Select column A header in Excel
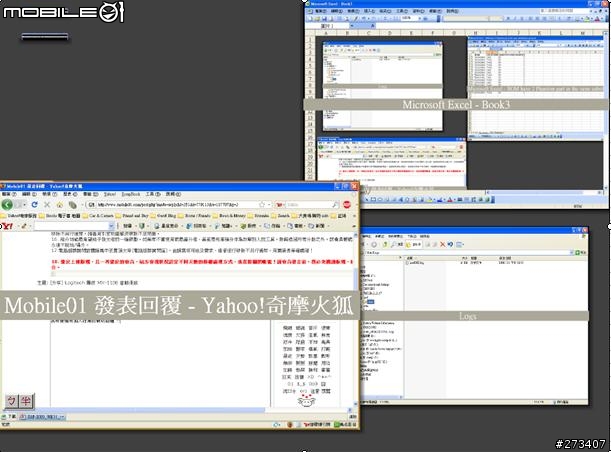611x452 pixels. (x=326, y=33)
